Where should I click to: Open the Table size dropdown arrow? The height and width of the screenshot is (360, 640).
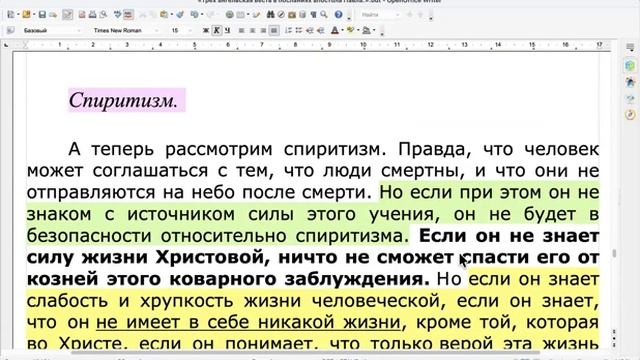(x=248, y=15)
